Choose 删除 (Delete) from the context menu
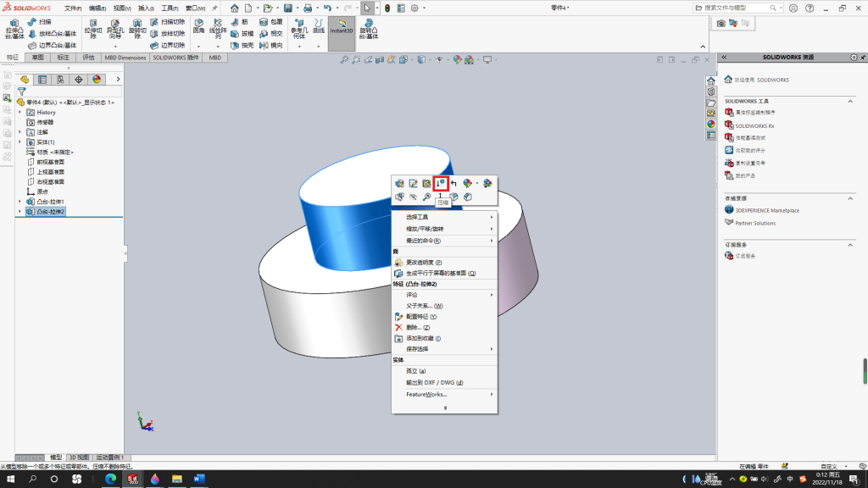Viewport: 868px width, 488px height. tap(444, 328)
